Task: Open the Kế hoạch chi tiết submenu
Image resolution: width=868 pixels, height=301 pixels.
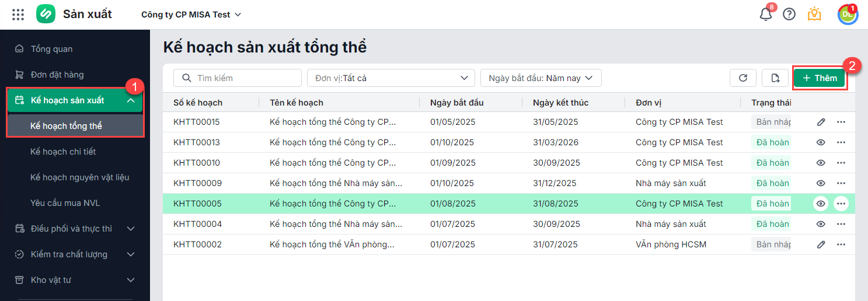Action: coord(63,152)
